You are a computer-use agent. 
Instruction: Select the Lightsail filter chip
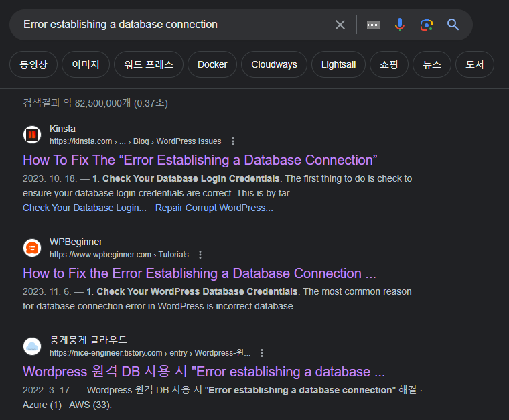pos(339,64)
